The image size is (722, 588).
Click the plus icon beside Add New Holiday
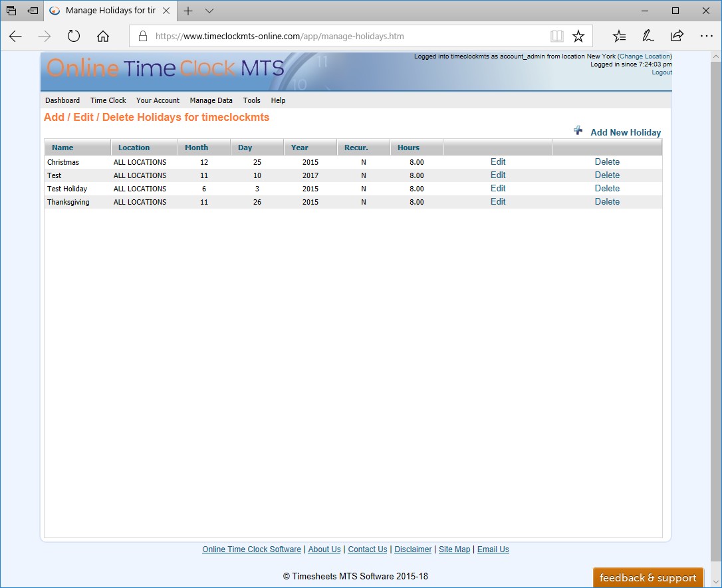(578, 131)
